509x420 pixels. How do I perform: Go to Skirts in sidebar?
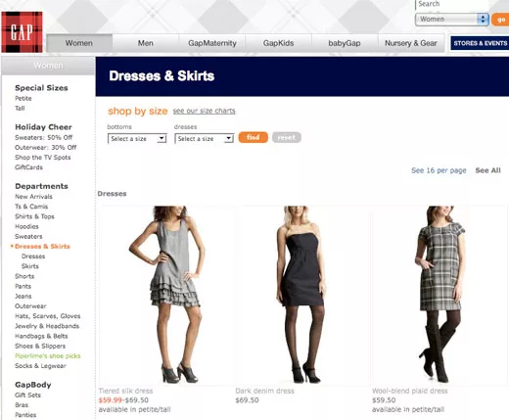tap(30, 266)
